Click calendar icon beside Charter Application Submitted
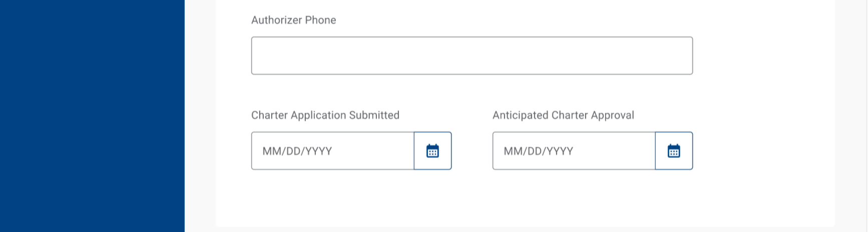868x232 pixels. [x=432, y=151]
